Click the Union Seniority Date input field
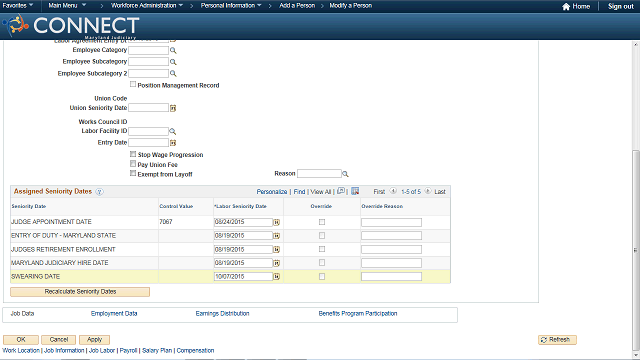The height and width of the screenshot is (360, 640). click(149, 108)
